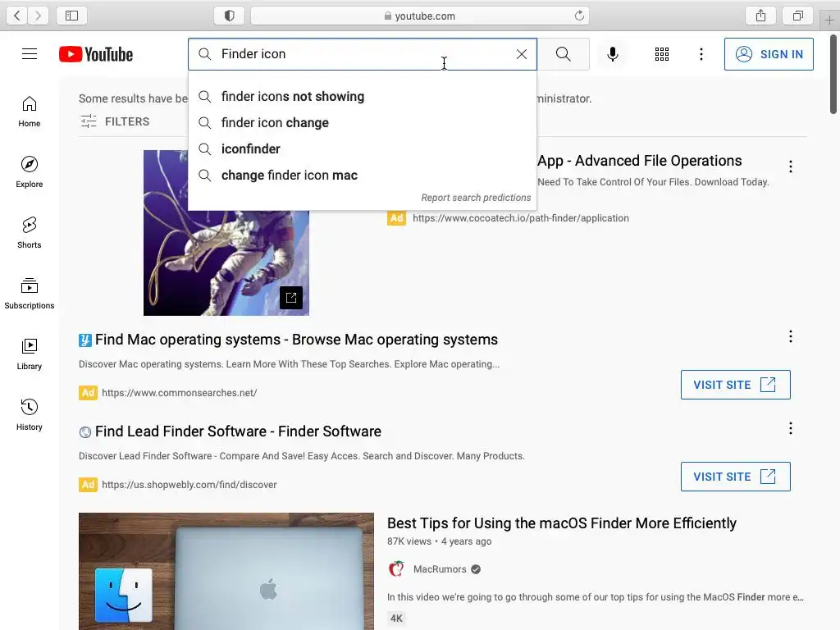Open the Safari share menu
The image size is (840, 630).
coord(760,16)
